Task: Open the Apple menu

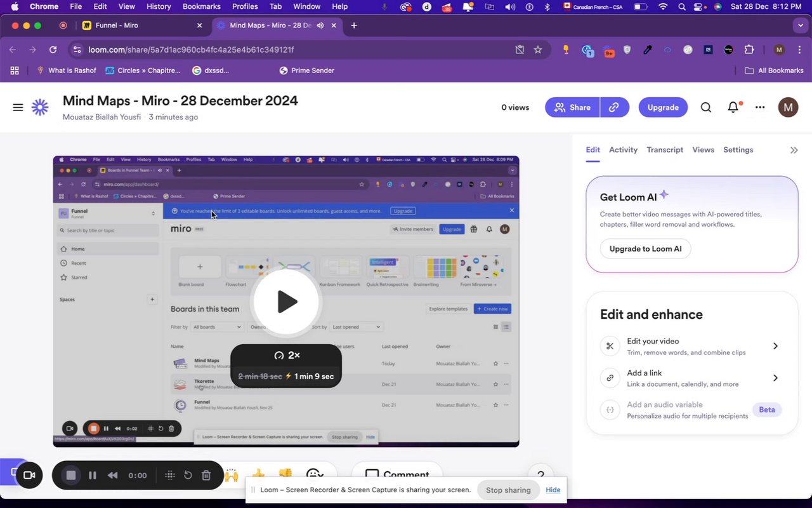Action: pyautogui.click(x=15, y=6)
